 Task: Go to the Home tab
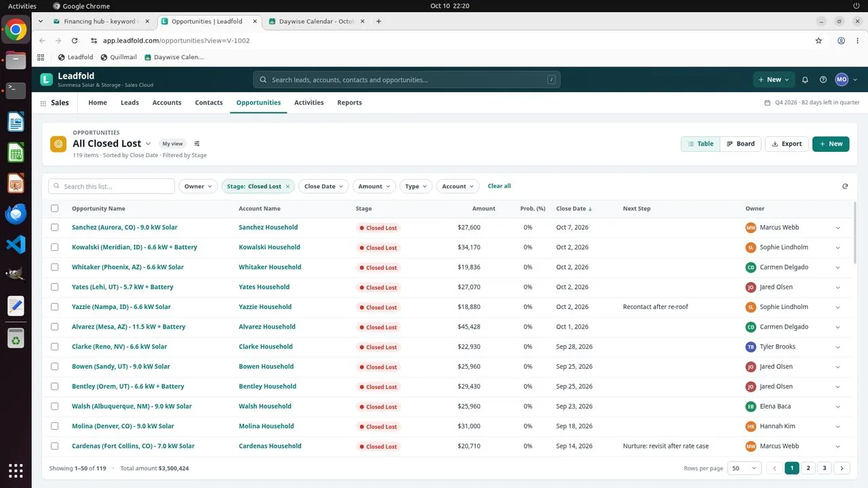(98, 103)
